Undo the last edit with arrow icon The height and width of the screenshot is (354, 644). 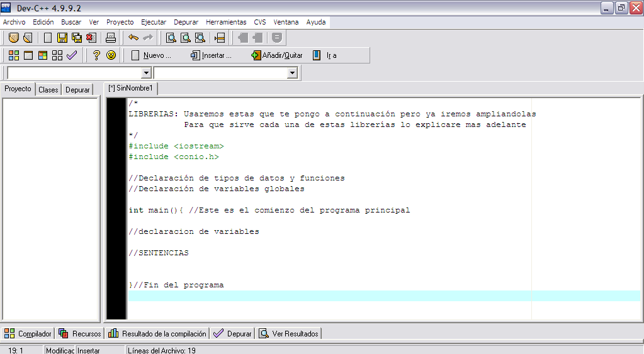pos(133,38)
